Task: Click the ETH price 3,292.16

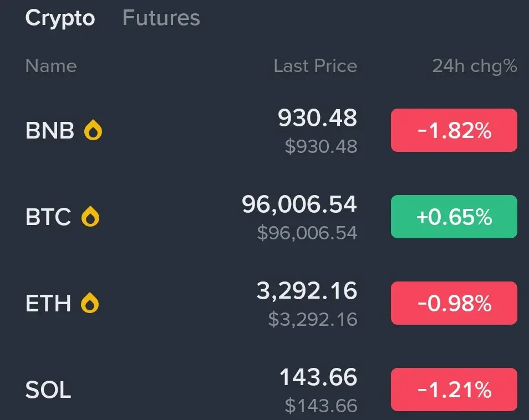Action: coord(307,290)
